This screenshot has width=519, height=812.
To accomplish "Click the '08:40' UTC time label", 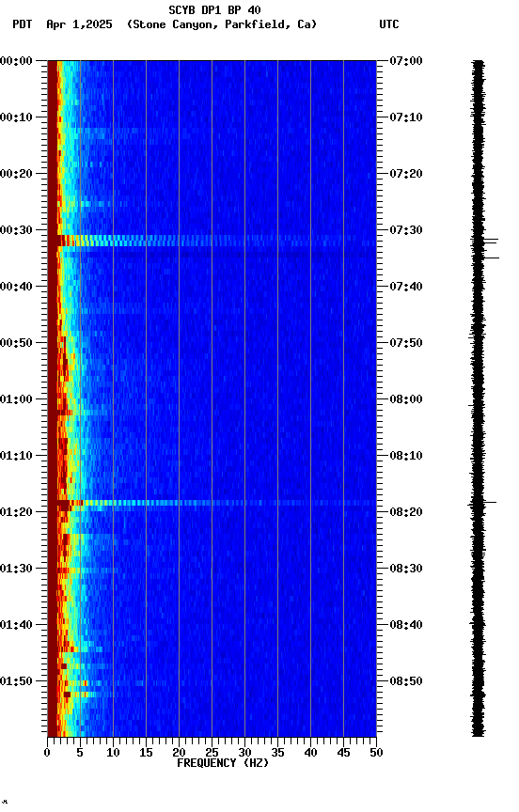I will click(406, 626).
